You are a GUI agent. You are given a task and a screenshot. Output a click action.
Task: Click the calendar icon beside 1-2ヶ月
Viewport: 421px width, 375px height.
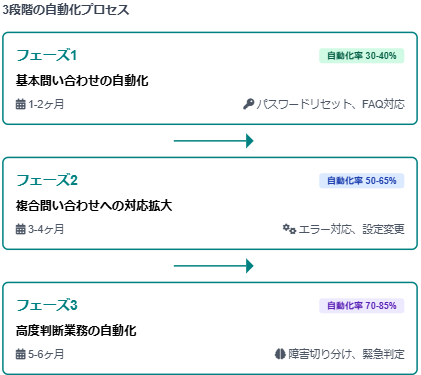tap(21, 104)
